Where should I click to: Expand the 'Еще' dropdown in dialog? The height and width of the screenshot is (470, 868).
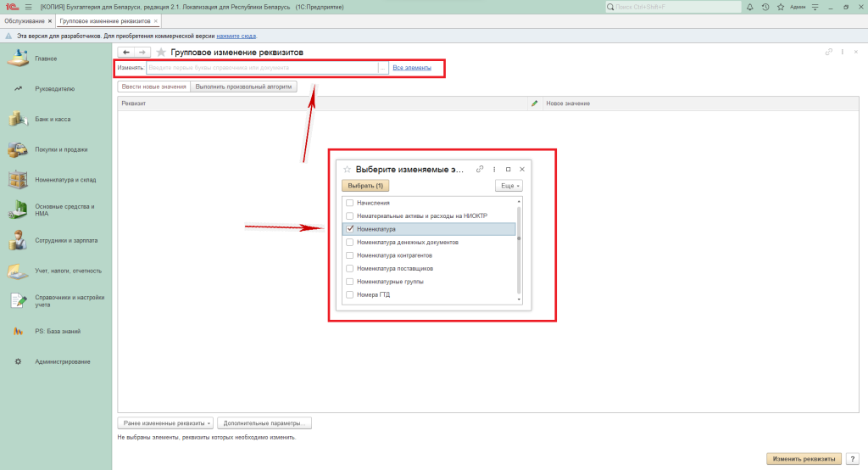coord(509,185)
